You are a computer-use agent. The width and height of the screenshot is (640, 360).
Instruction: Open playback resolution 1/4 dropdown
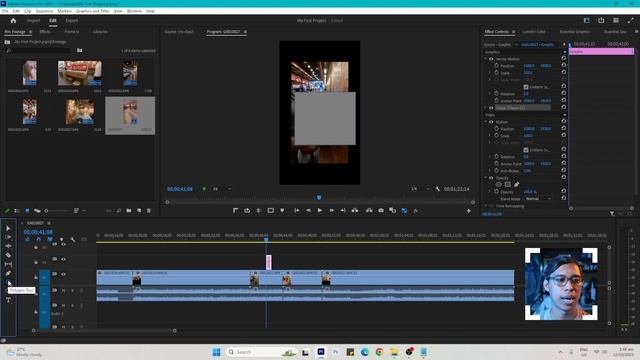[420, 189]
